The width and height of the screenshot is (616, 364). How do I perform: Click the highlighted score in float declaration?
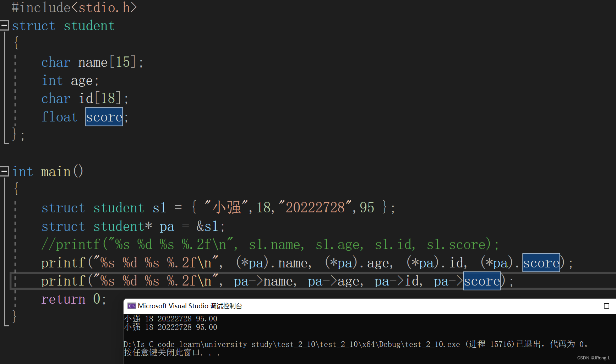tap(104, 117)
